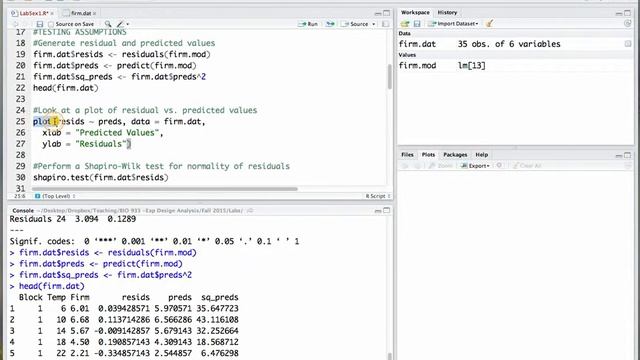Image resolution: width=640 pixels, height=360 pixels.
Task: Toggle Source on Save checkbox
Action: coord(51,24)
